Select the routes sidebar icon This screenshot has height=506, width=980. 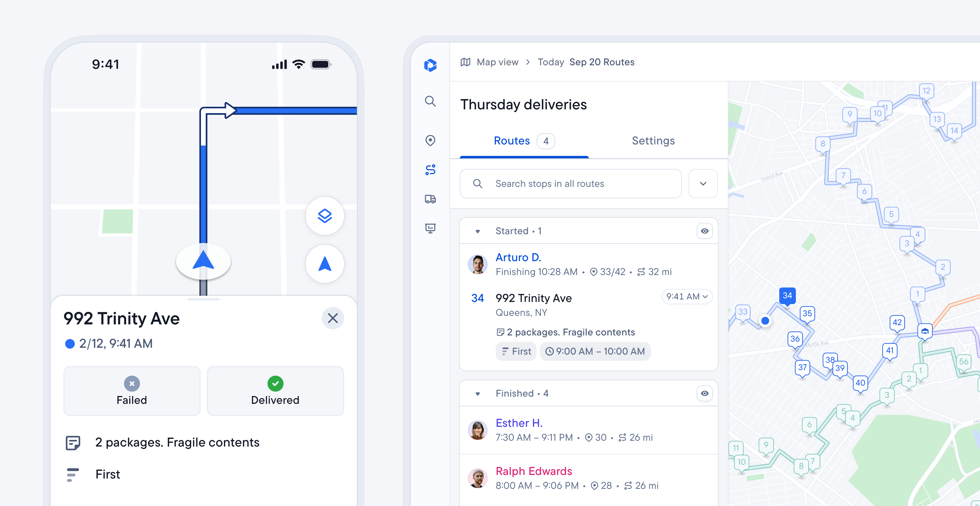pos(430,170)
